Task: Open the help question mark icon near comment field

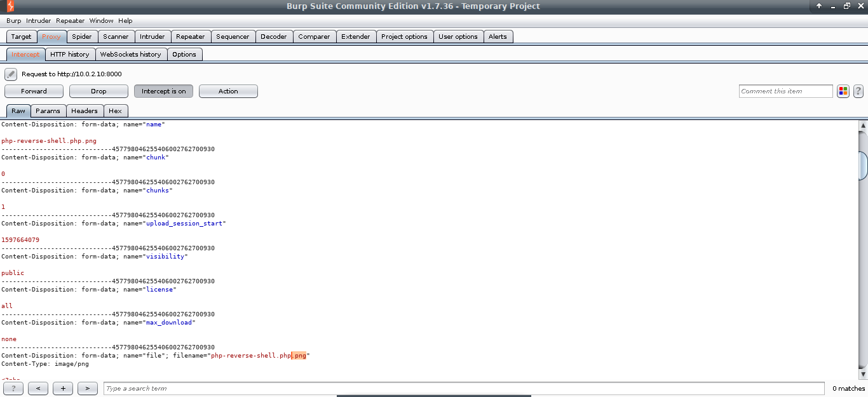Action: tap(858, 91)
